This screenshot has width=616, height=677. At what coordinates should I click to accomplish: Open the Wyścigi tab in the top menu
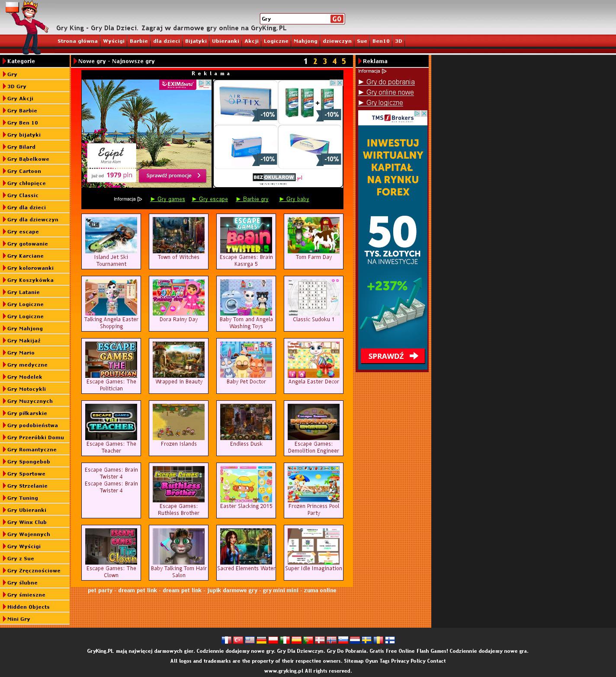[x=114, y=41]
